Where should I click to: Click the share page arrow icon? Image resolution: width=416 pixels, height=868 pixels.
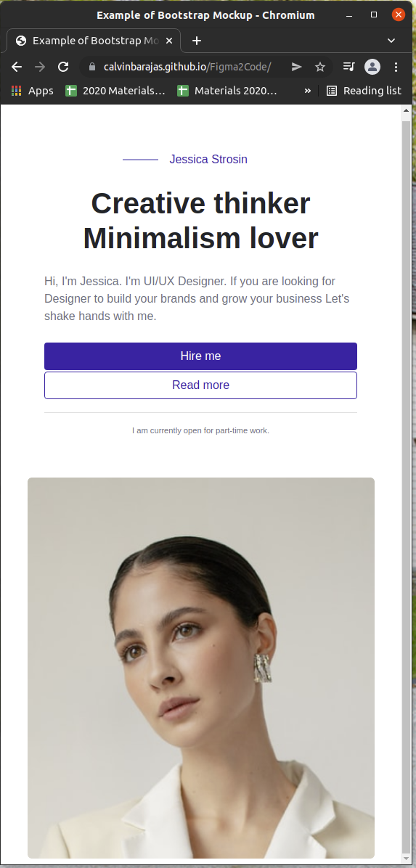click(x=297, y=67)
